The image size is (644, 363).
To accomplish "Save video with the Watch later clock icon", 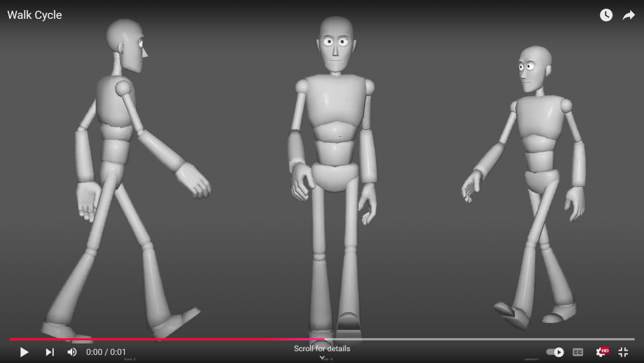I will tap(606, 16).
